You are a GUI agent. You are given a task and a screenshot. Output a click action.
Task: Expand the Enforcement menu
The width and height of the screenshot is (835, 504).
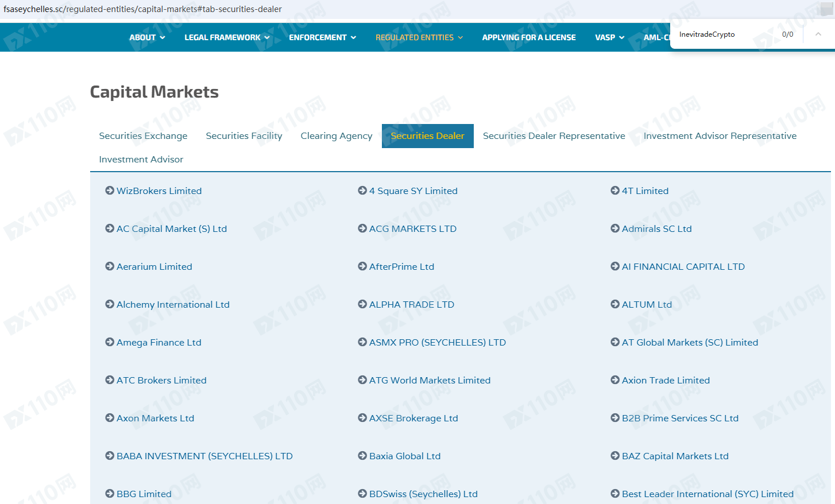click(x=322, y=37)
